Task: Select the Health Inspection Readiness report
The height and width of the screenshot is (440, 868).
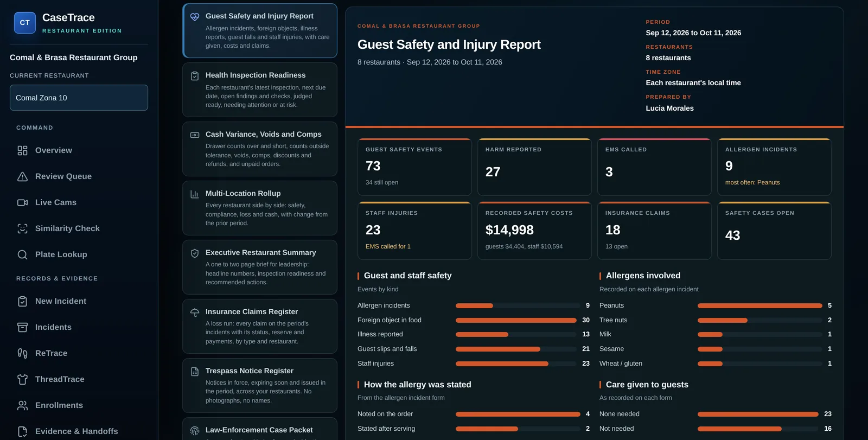Action: (x=260, y=90)
